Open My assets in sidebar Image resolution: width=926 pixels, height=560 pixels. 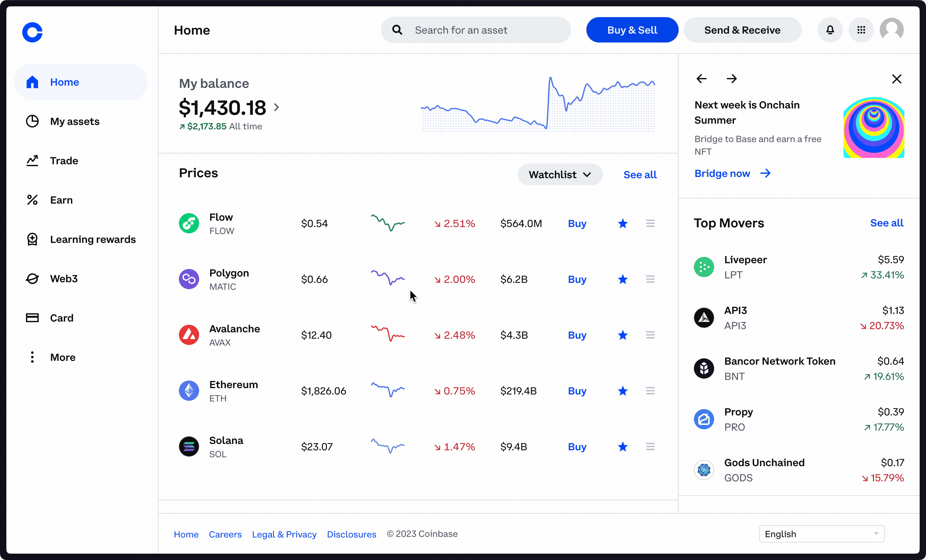tap(75, 121)
